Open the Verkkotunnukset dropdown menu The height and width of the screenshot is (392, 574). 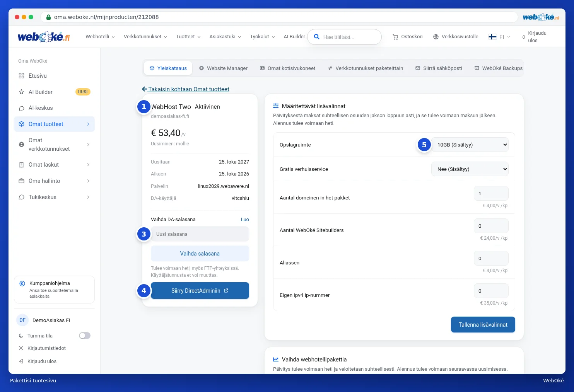click(x=145, y=37)
